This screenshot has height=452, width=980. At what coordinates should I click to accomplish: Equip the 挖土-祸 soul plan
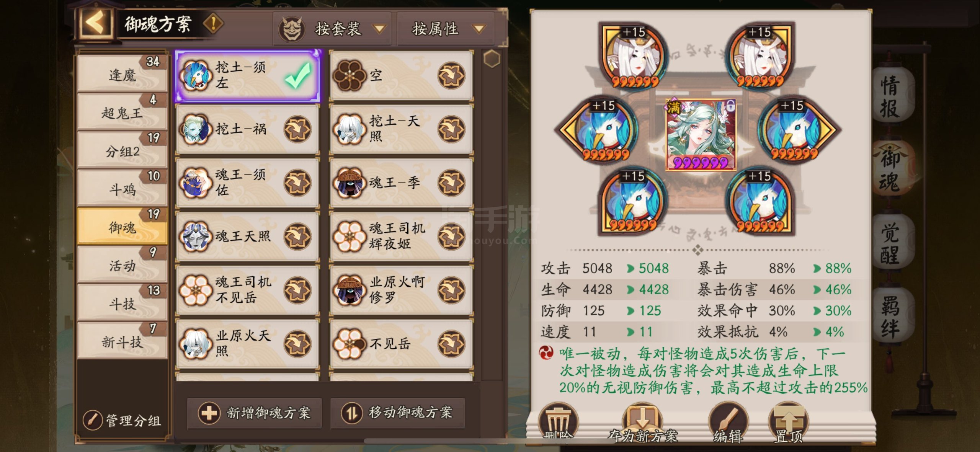pos(297,129)
